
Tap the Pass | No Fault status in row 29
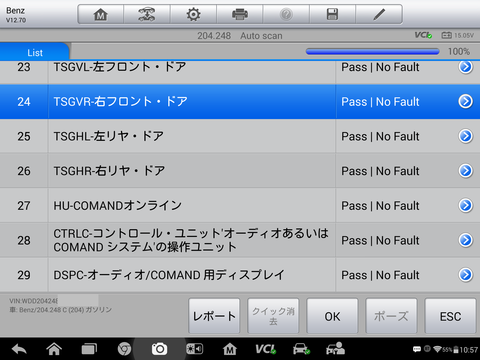click(380, 275)
